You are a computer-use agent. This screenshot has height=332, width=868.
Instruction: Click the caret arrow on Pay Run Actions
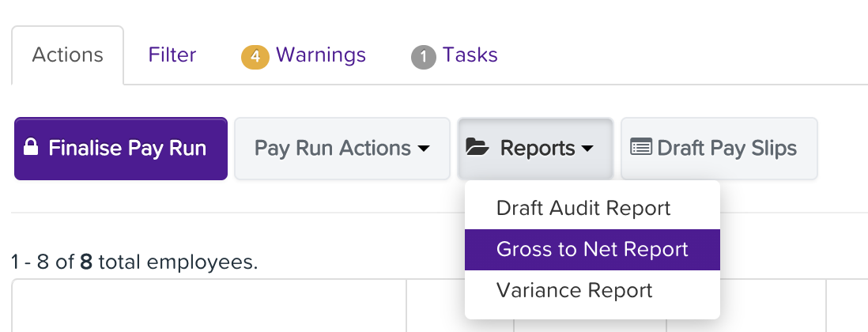coord(424,149)
